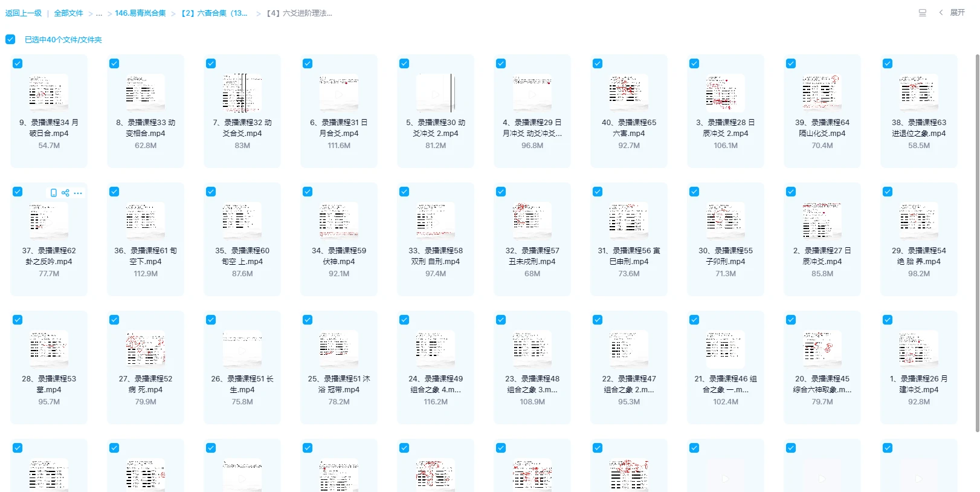Uncheck the 录播课程63 进退位之象.mp4 checkbox
The width and height of the screenshot is (980, 492).
888,63
